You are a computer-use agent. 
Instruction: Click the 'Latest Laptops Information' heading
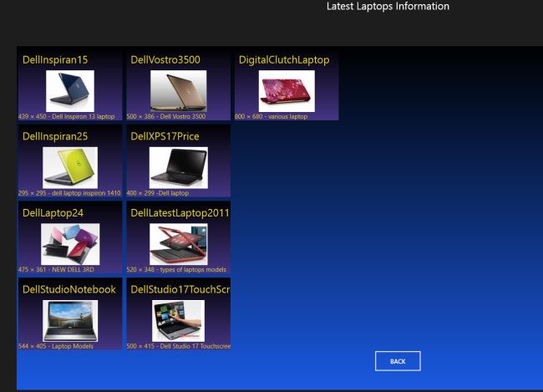388,6
